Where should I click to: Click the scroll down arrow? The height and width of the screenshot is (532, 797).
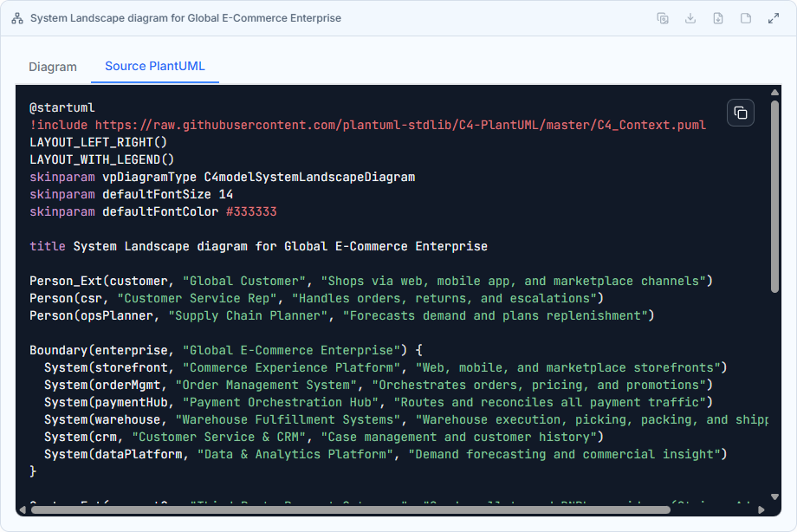[x=774, y=496]
